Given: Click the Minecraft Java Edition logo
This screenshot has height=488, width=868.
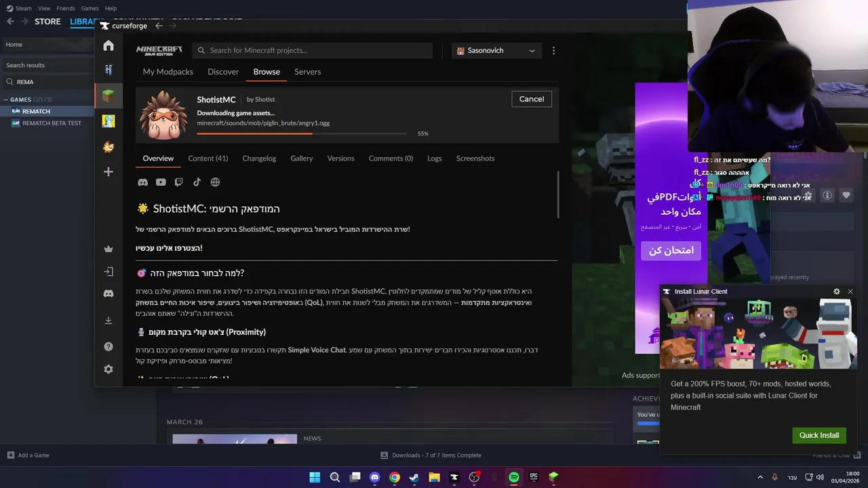Looking at the screenshot, I should (x=159, y=51).
